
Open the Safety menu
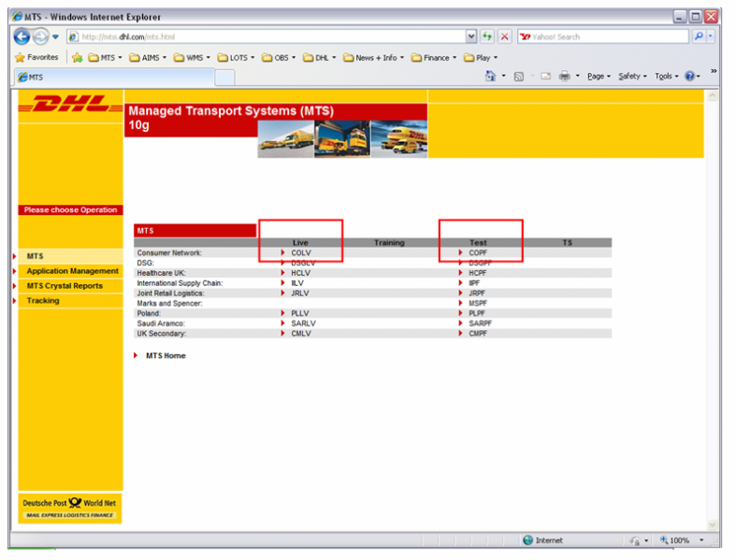coord(632,76)
